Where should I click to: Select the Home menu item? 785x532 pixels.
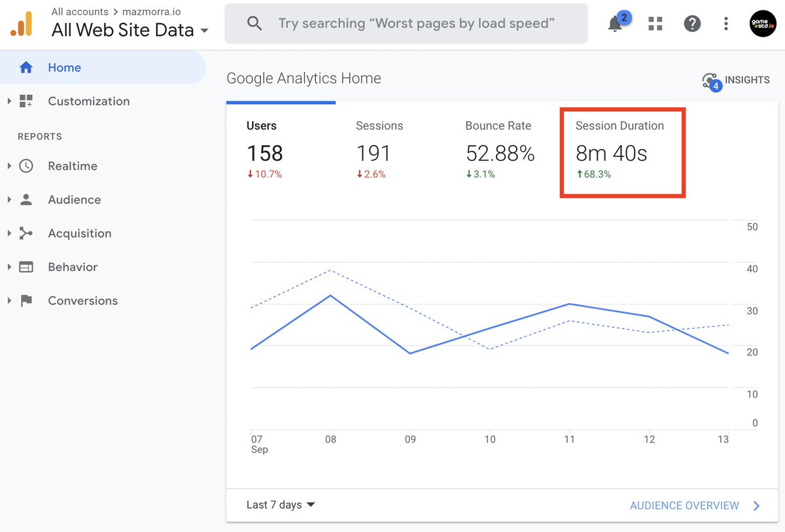[x=103, y=67]
